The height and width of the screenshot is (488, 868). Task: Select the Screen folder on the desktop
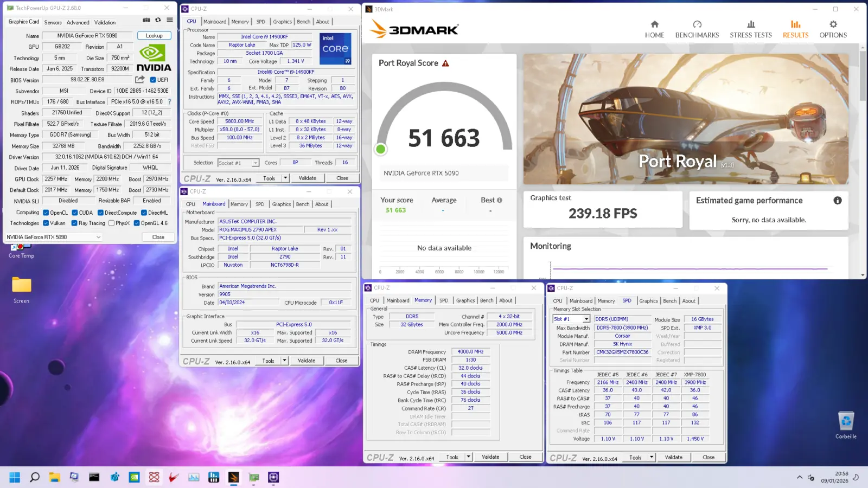click(22, 290)
